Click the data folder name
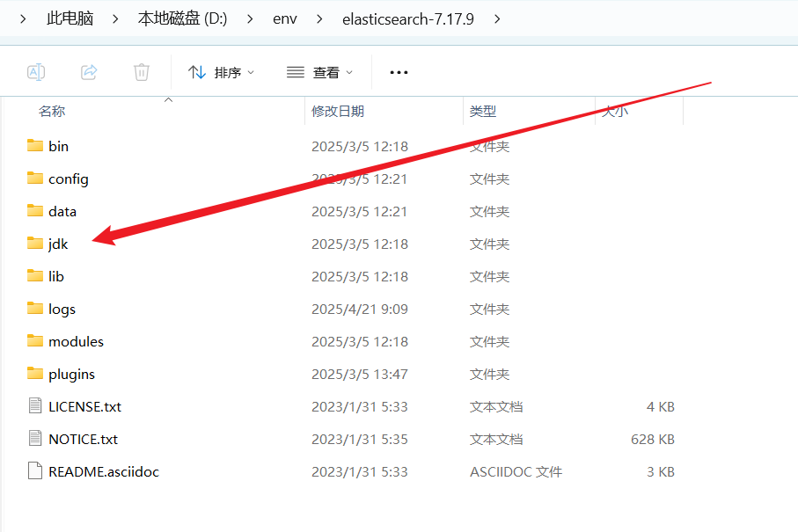 (x=62, y=212)
